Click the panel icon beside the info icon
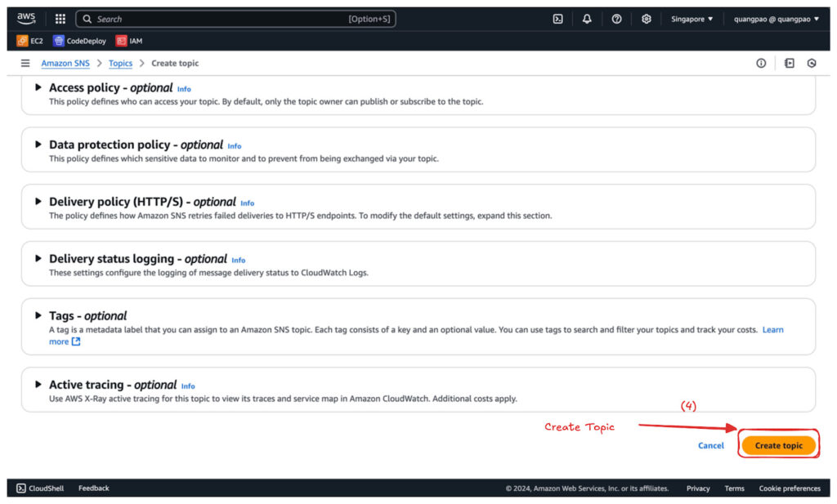The image size is (837, 504). 790,64
